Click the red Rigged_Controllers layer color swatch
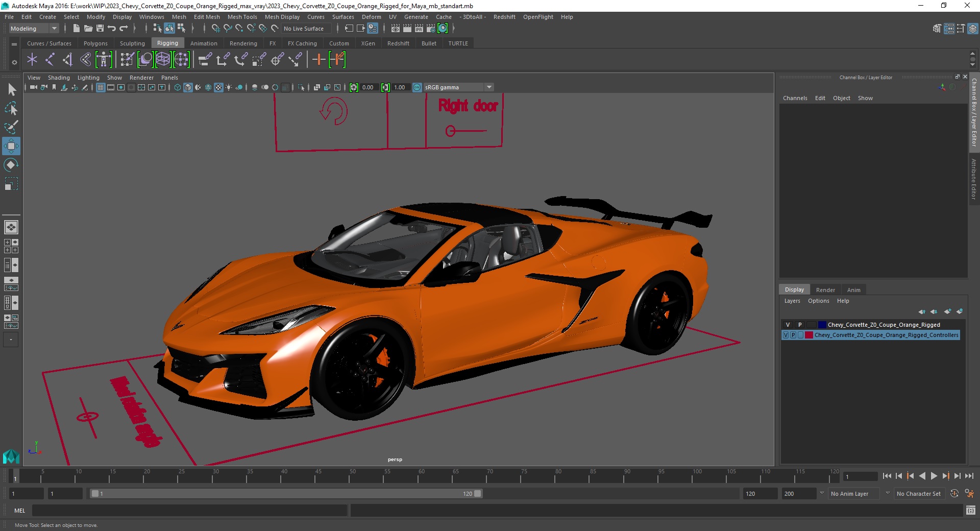980x531 pixels. pyautogui.click(x=808, y=335)
